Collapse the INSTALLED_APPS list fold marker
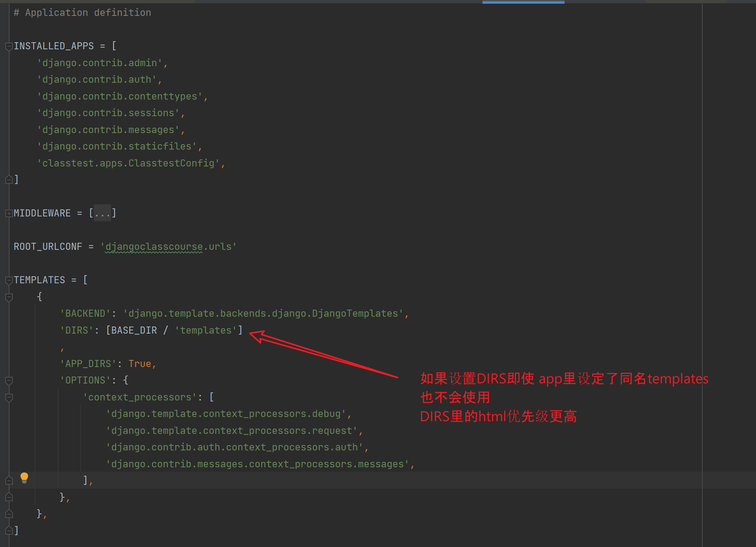Screen dimensions: 756x547 pyautogui.click(x=9, y=46)
